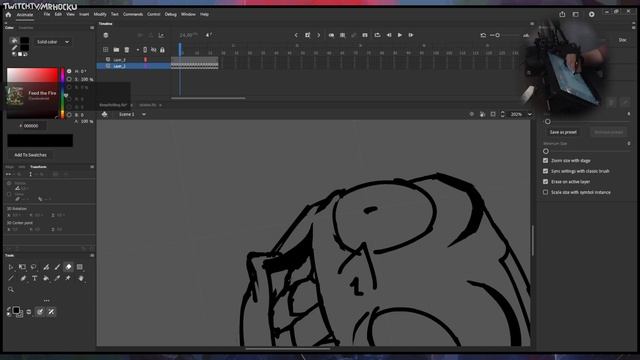This screenshot has height=360, width=640.
Task: Click the Home icon button
Action: 8,15
